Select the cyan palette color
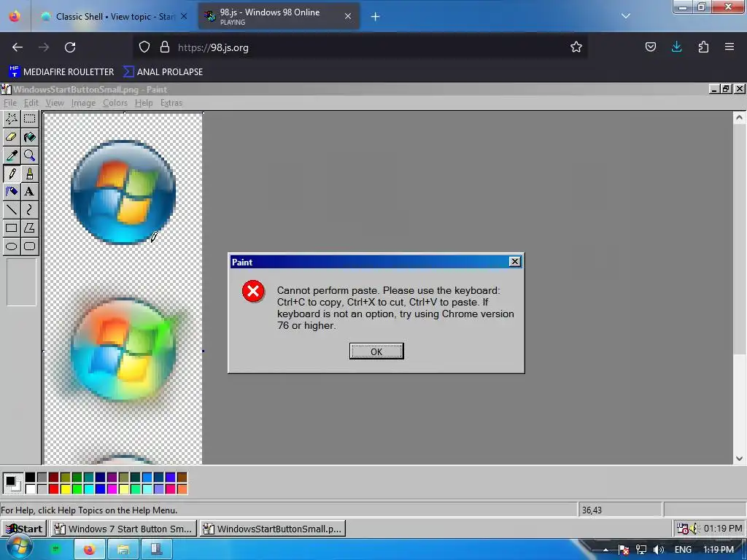 pyautogui.click(x=88, y=489)
